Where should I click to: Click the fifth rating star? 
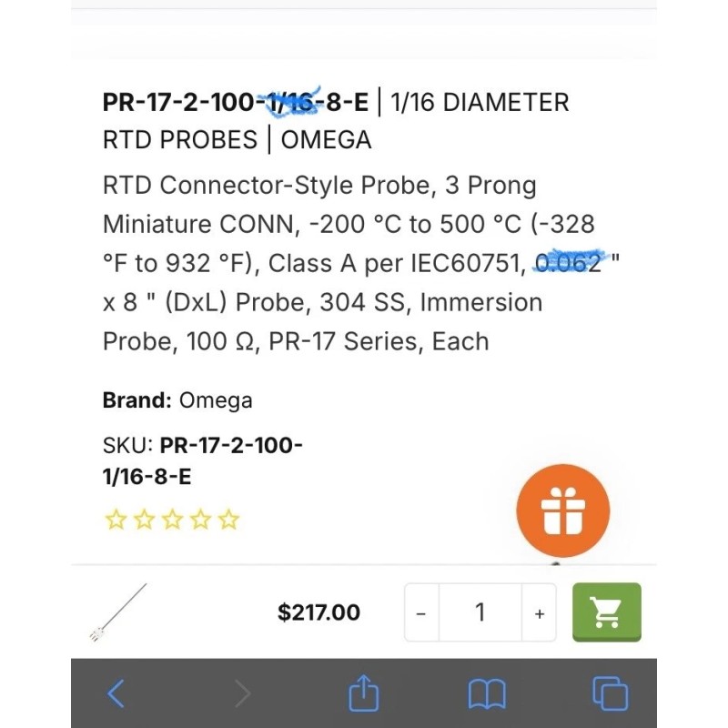(229, 520)
